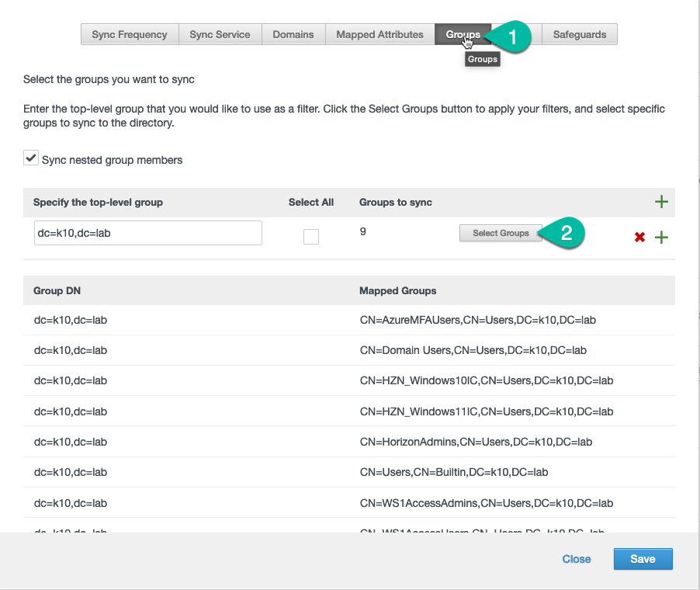Select the CN=WS1AccessAdmins mapped group

coord(487,503)
